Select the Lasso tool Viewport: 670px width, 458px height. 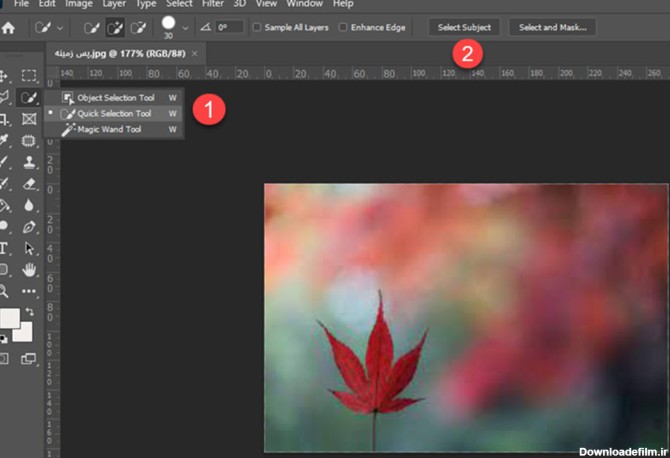coord(4,97)
